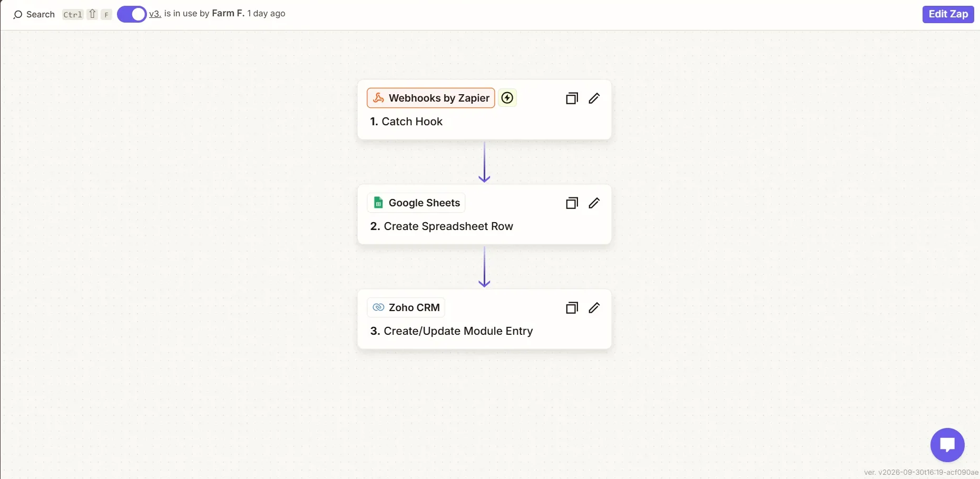Screen dimensions: 980x479
Task: Click the copy icon on Zoho CRM step
Action: [x=572, y=308]
